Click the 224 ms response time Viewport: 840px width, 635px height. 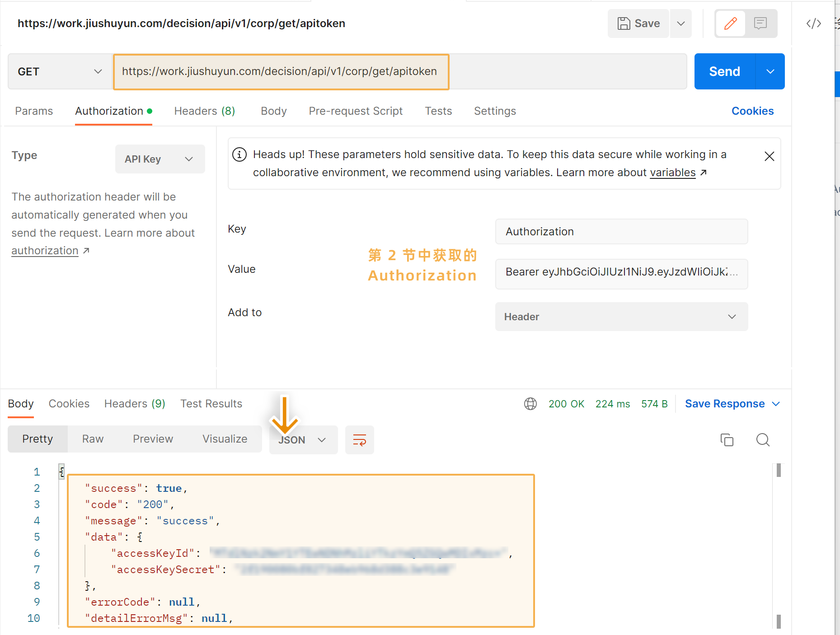tap(613, 404)
